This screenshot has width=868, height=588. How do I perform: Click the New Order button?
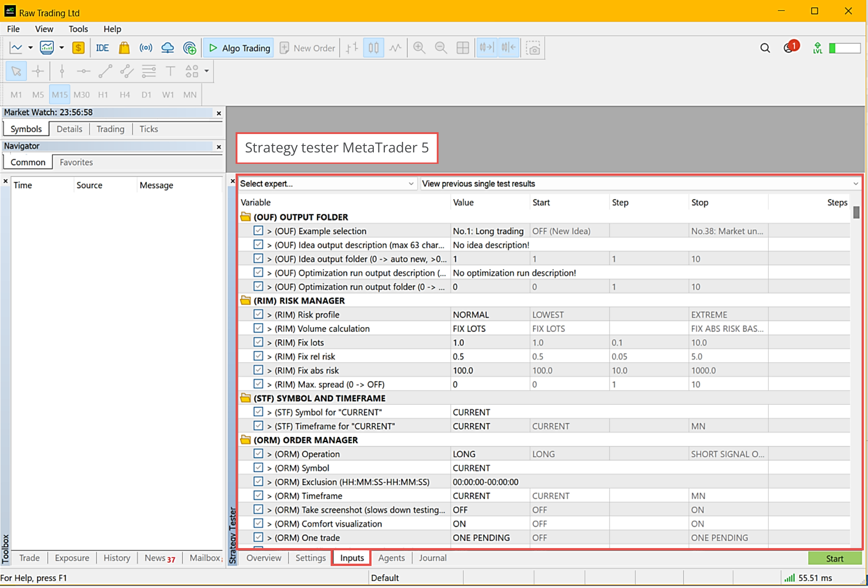point(307,48)
